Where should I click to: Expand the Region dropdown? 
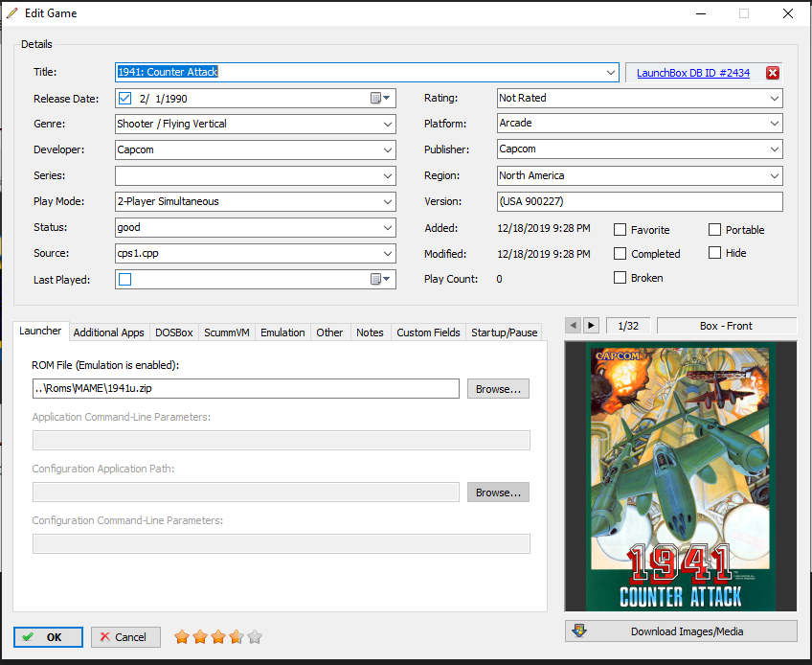[x=775, y=175]
